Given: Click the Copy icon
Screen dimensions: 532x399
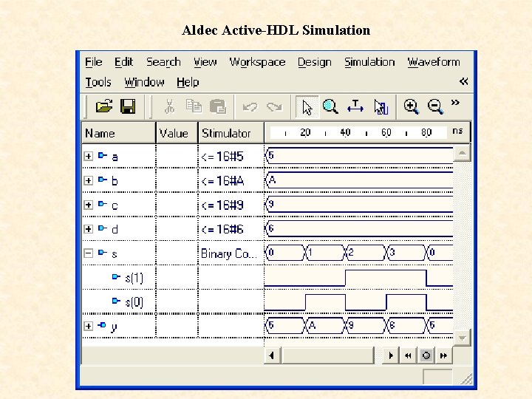Looking at the screenshot, I should 194,106.
